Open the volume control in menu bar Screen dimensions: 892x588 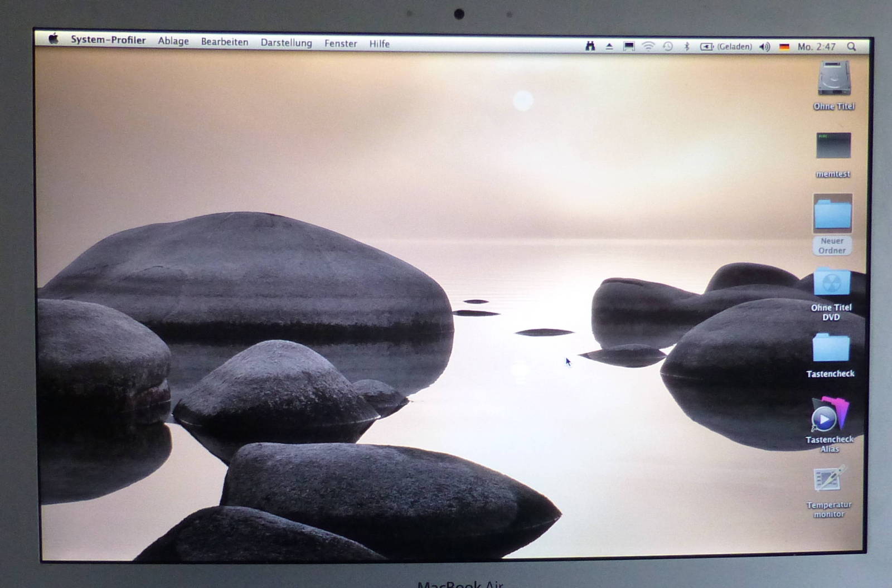765,47
